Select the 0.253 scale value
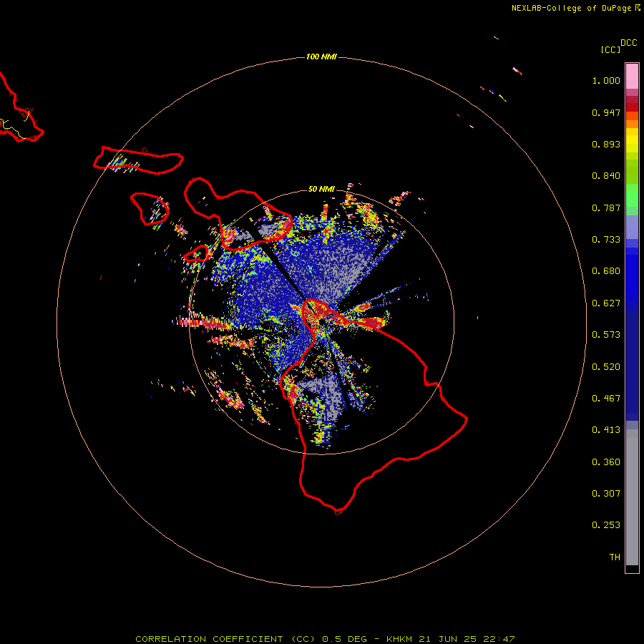 coord(606,525)
